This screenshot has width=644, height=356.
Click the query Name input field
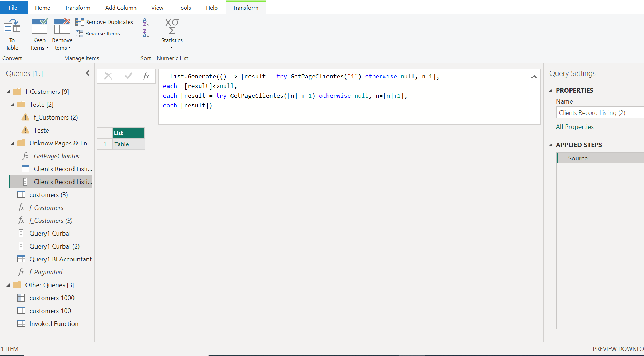600,113
